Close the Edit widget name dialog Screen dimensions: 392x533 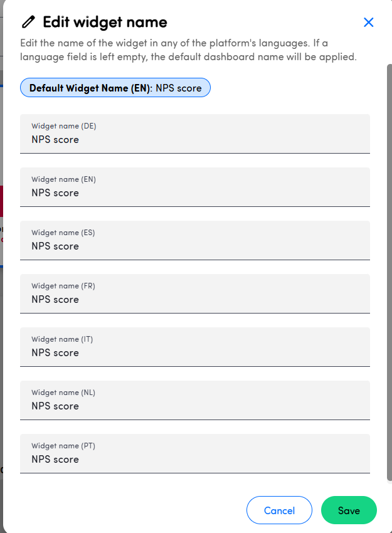369,23
